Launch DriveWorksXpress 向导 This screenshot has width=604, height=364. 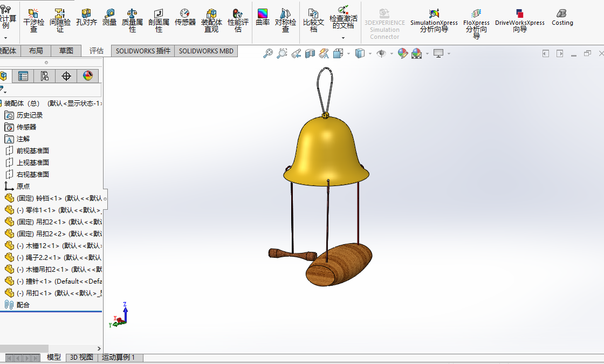[x=520, y=21]
